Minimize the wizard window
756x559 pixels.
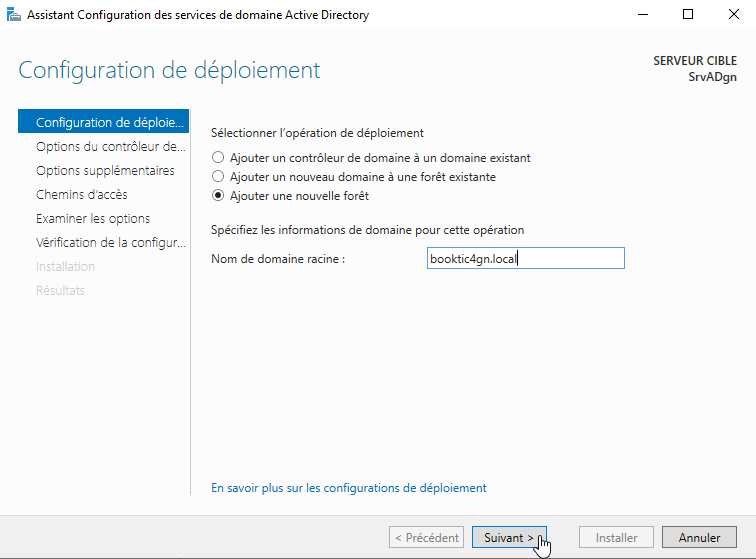[x=643, y=14]
